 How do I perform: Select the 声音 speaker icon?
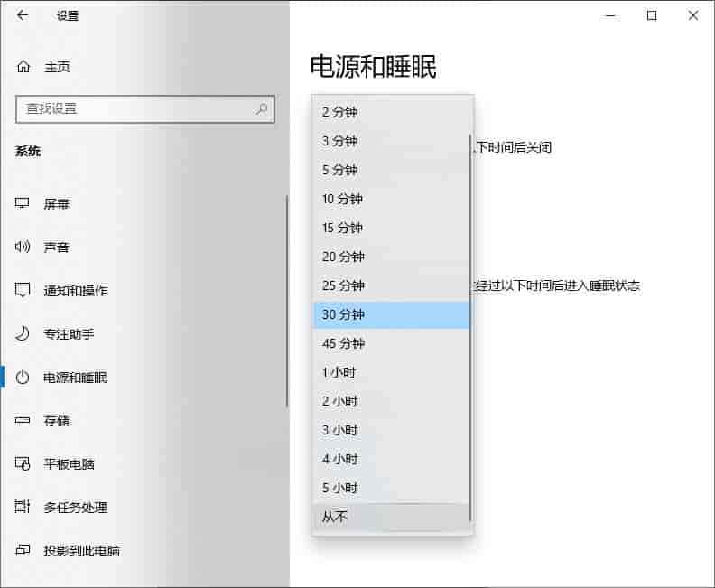click(23, 247)
